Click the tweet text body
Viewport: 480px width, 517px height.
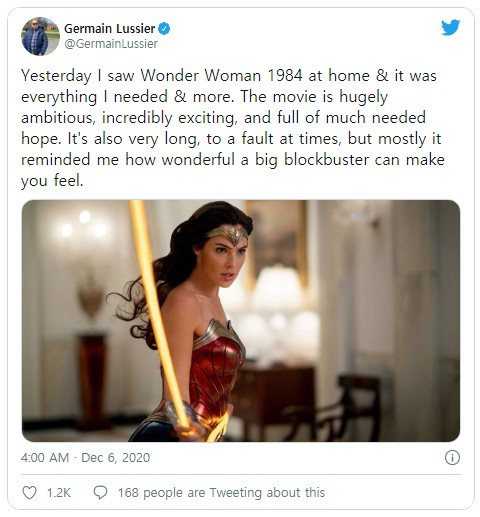coord(233,128)
